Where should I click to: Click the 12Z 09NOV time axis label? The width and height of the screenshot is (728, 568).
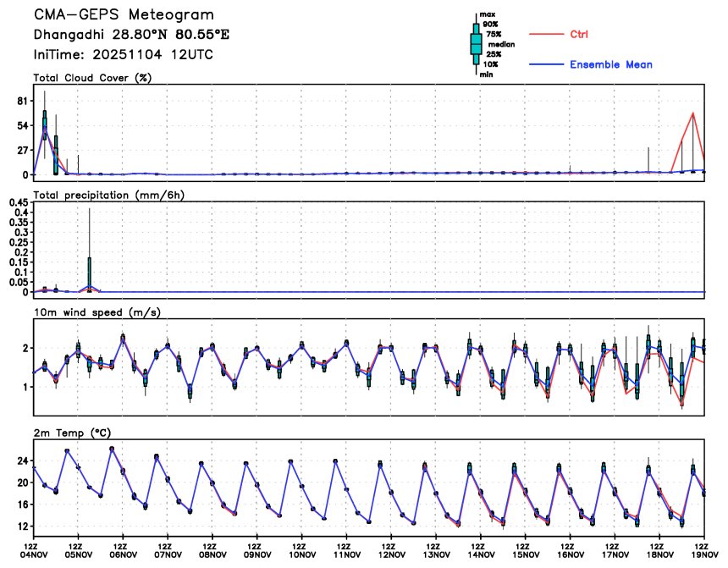tap(257, 551)
